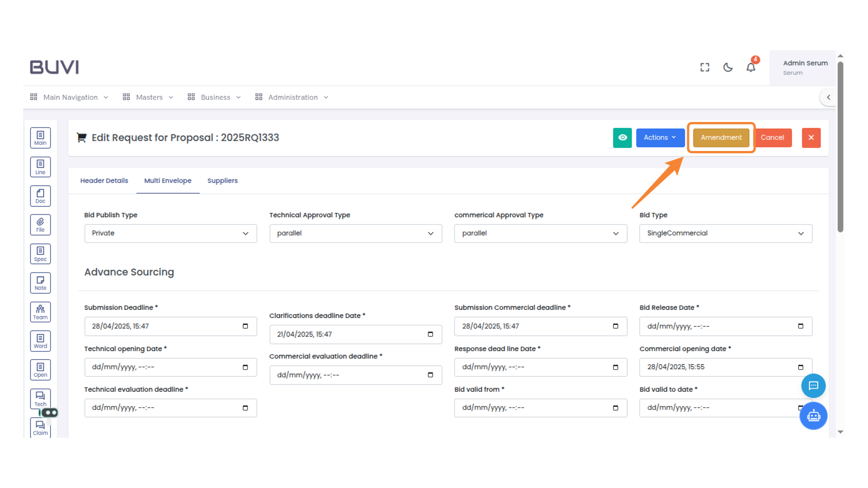Screen dimensions: 868x488
Task: Open the chatbot robot icon
Action: [813, 416]
